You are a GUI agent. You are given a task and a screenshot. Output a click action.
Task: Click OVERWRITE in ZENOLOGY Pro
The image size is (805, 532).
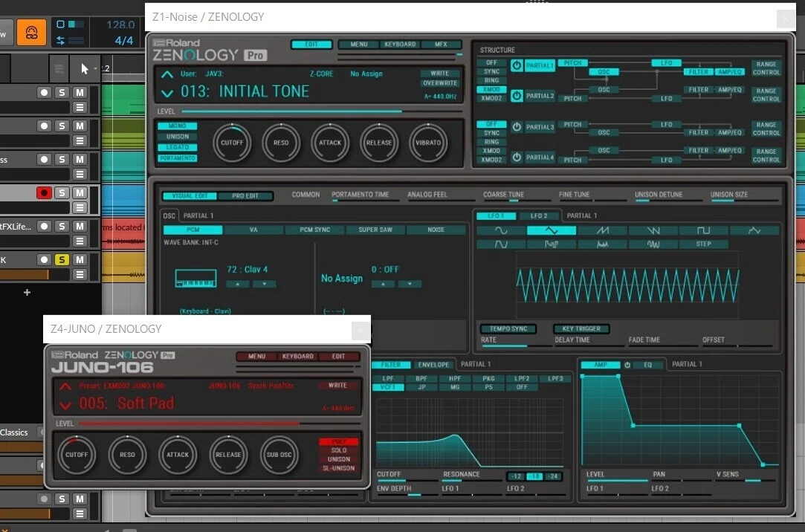440,83
